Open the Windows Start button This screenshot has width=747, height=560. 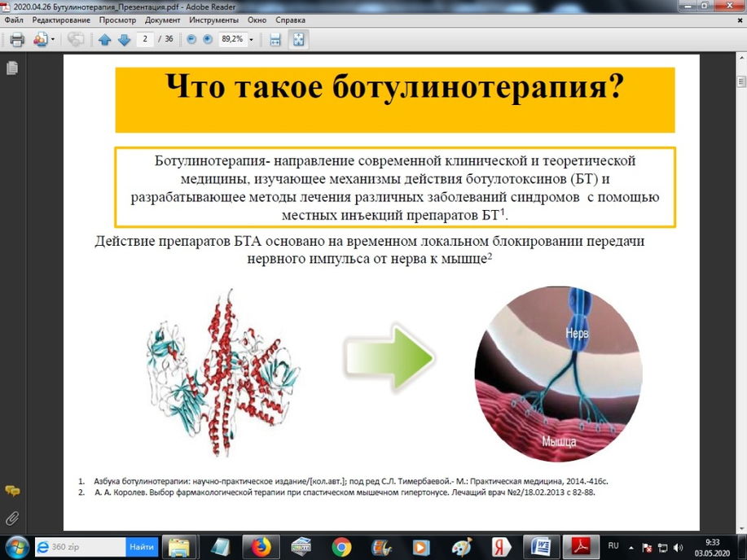click(17, 546)
